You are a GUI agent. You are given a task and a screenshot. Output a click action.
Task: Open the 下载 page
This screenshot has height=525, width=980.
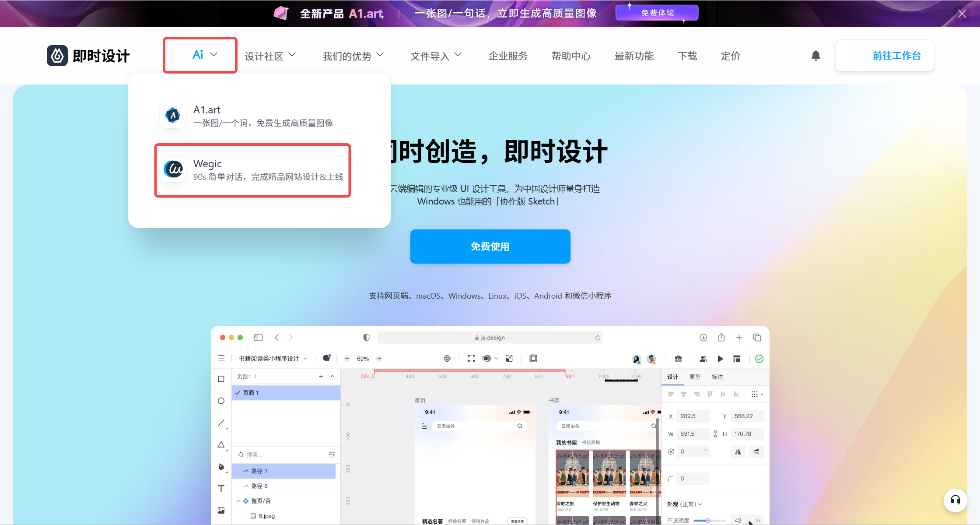point(687,56)
